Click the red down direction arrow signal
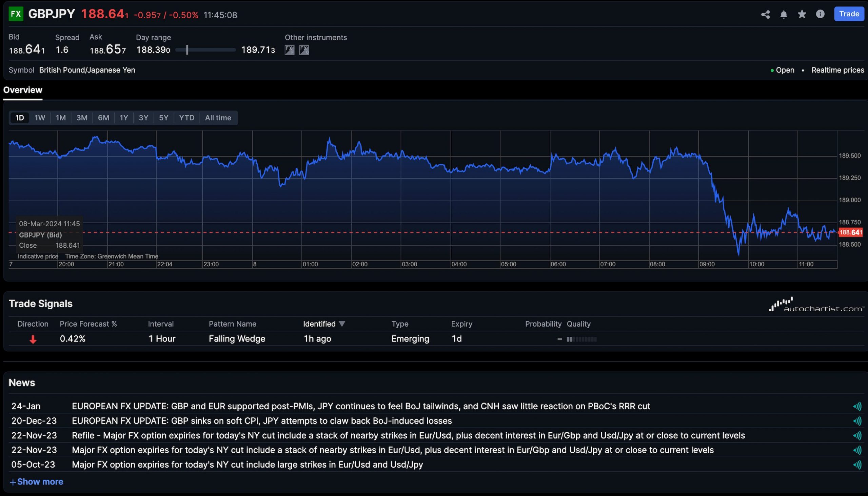Image resolution: width=868 pixels, height=496 pixels. point(33,339)
